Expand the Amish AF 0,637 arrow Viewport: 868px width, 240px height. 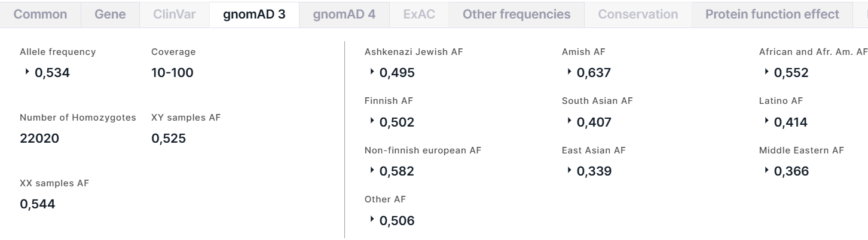[569, 72]
